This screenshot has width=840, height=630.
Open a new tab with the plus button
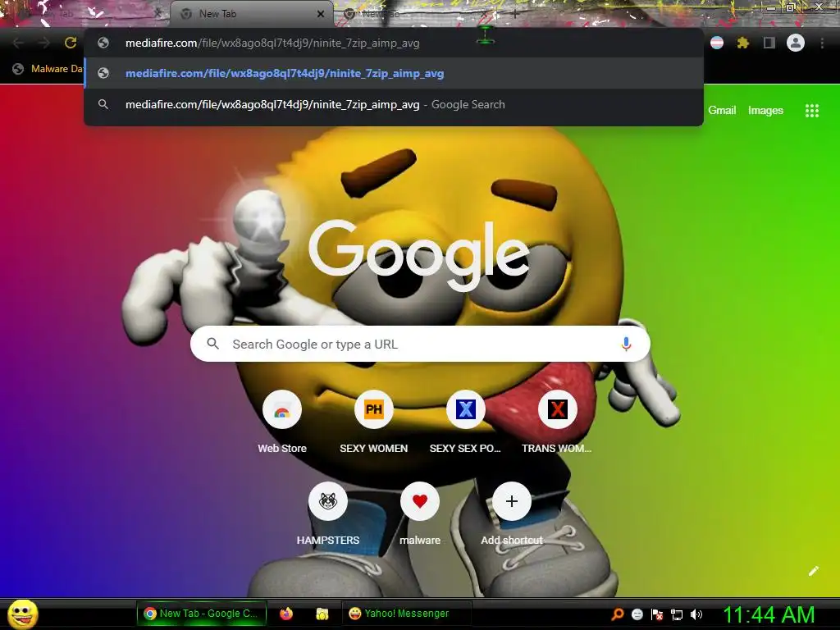tap(514, 14)
